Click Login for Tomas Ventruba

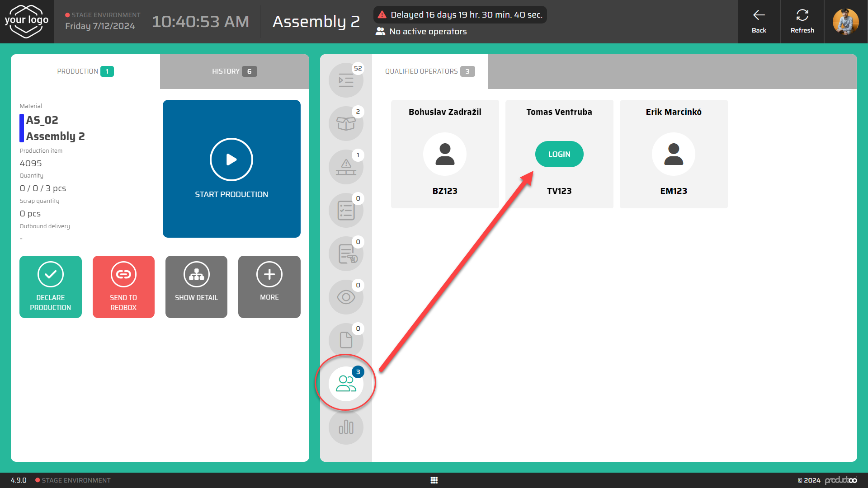pos(559,154)
